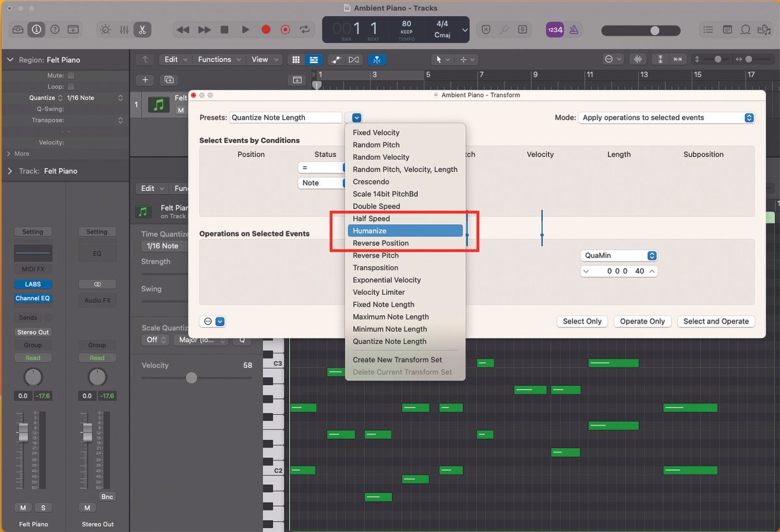This screenshot has width=780, height=532.
Task: Click the vertical auto zoom button
Action: click(x=660, y=59)
